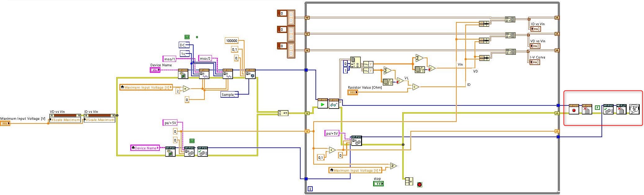Select the WF-PWS Initialize node outside the loop
Viewport: 644px width, 195px height.
click(170, 151)
